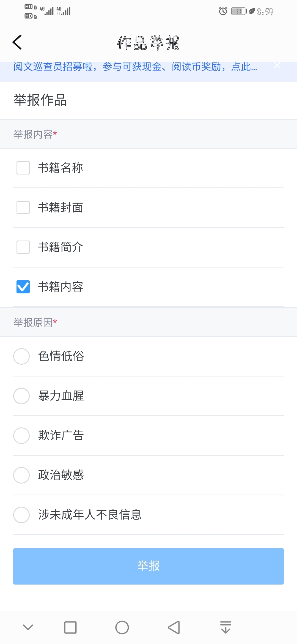Tap the alarm clock status icon
Viewport: 297px width, 644px height.
[x=223, y=11]
